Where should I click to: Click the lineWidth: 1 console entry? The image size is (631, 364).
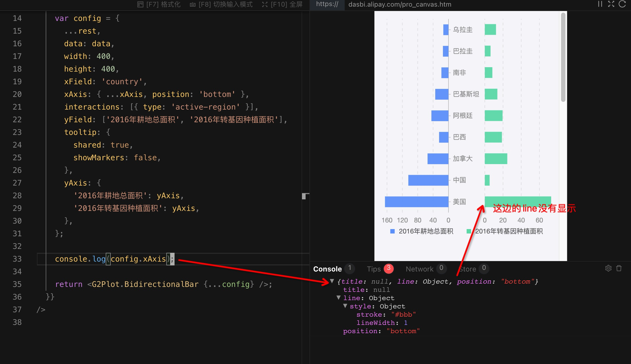coord(382,323)
